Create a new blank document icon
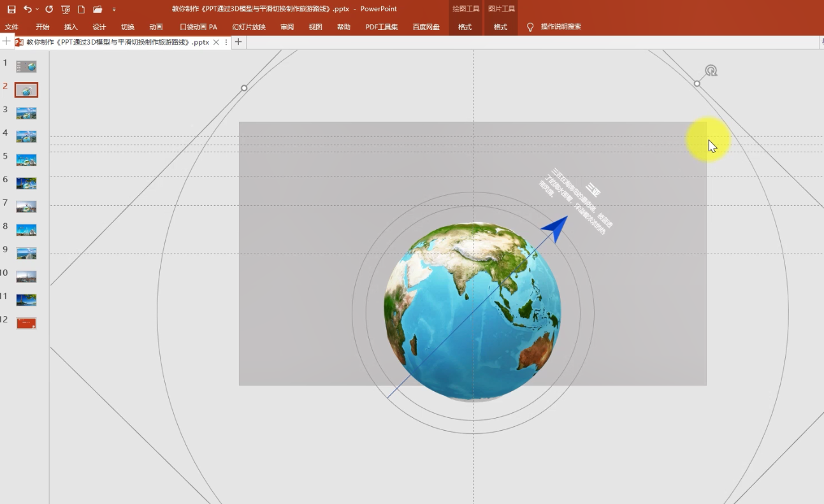Image resolution: width=824 pixels, height=504 pixels. 82,9
